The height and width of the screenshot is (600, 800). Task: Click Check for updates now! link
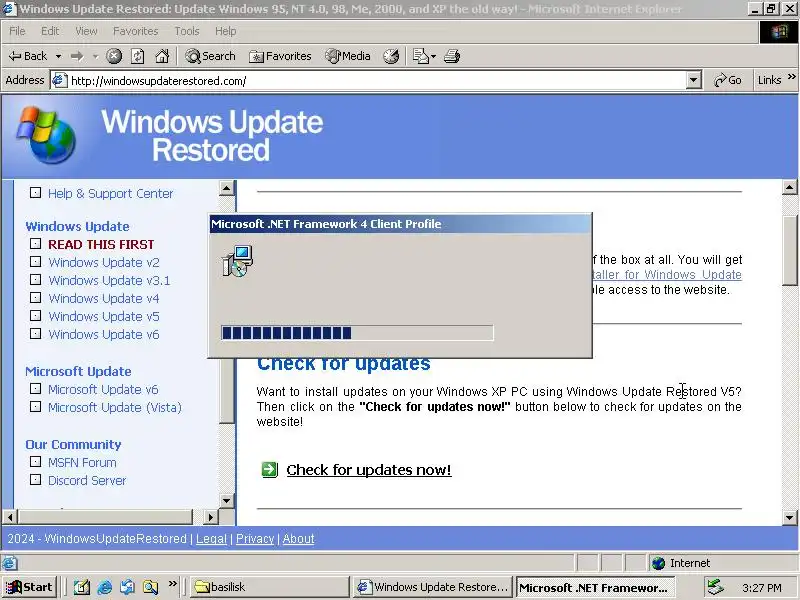pyautogui.click(x=369, y=470)
